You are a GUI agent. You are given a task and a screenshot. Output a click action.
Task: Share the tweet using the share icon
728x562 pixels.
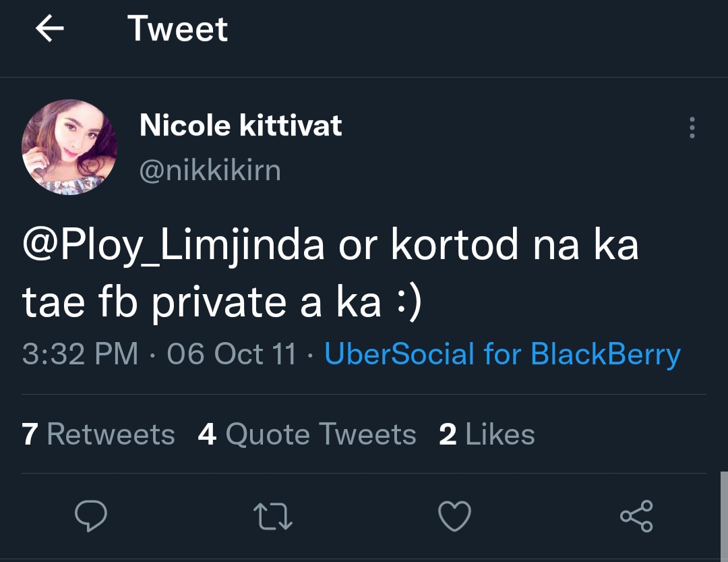636,516
